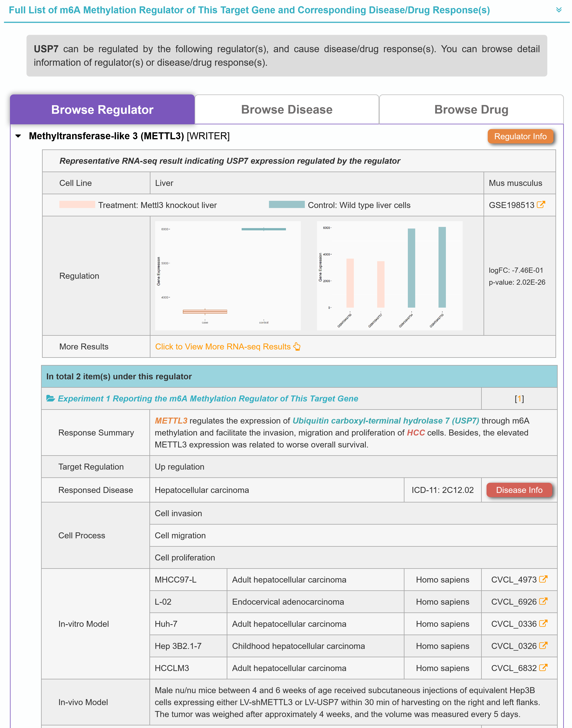
Task: Click external link icon beside CVCL_6926
Action: pos(543,601)
